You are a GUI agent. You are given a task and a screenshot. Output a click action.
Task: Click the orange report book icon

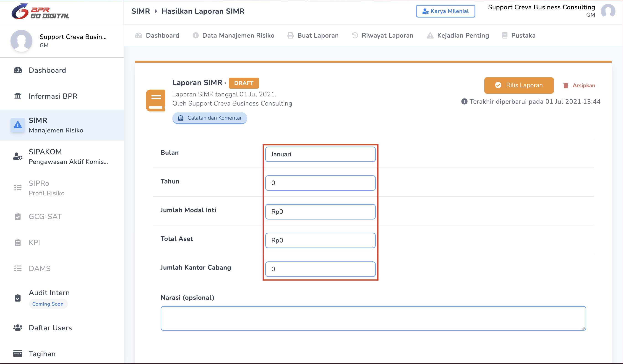[x=156, y=101]
